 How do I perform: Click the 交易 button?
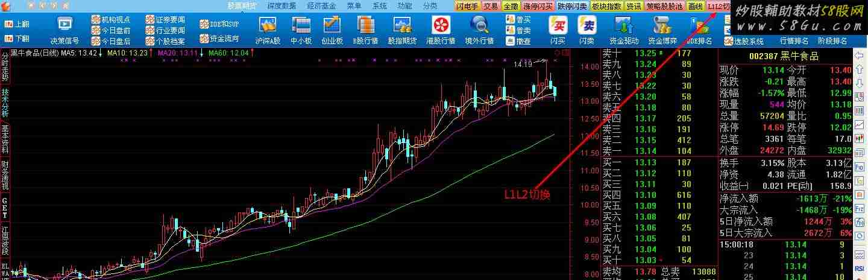[x=491, y=6]
